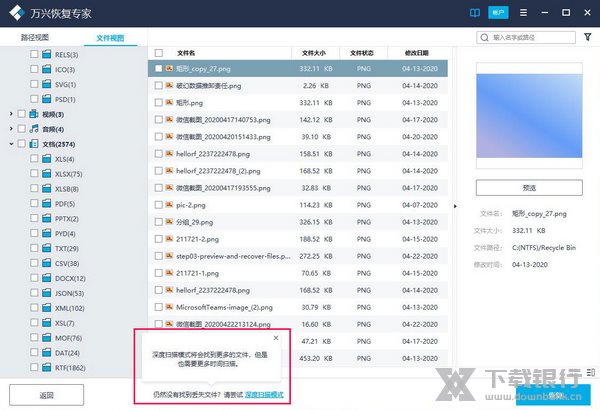Click image icon of 211721-2.png
The image size is (600, 410).
[169, 239]
